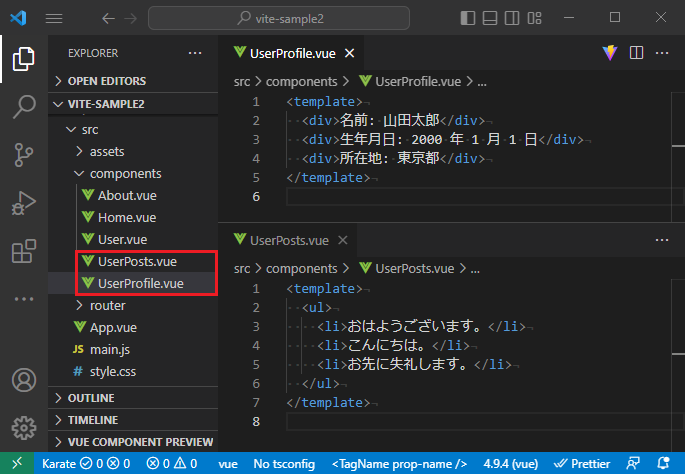Expand the router folder
Screen dimensions: 685x474
(133, 305)
